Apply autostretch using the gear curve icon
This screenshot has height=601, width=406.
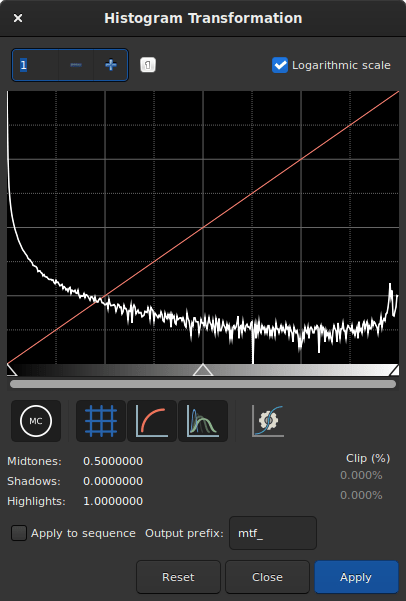click(268, 421)
